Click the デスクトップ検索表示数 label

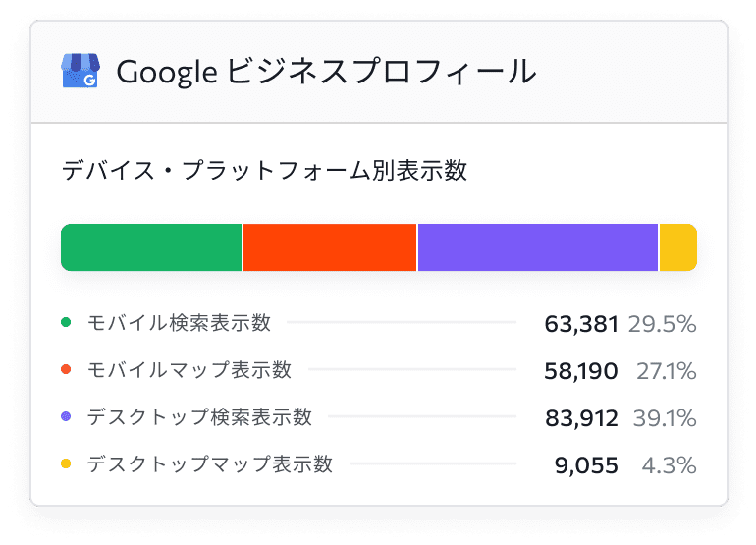(199, 416)
